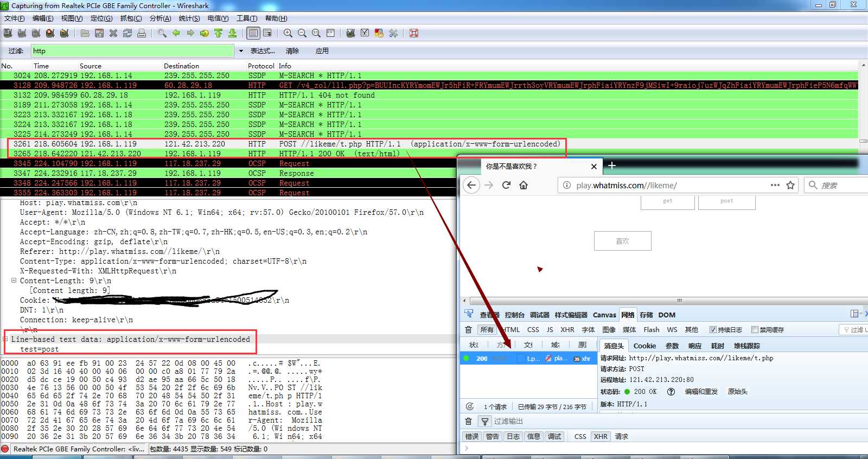The image size is (868, 459).
Task: Edit display filters icon
Action: [365, 33]
